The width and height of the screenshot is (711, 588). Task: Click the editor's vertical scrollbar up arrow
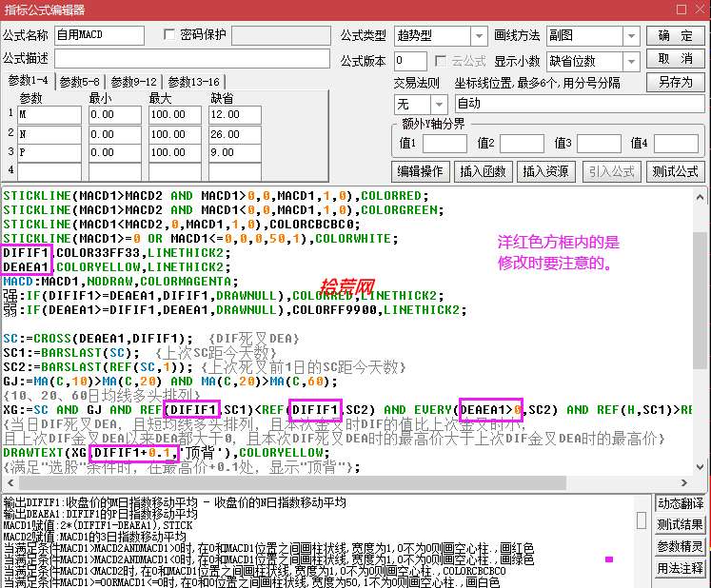pyautogui.click(x=700, y=198)
